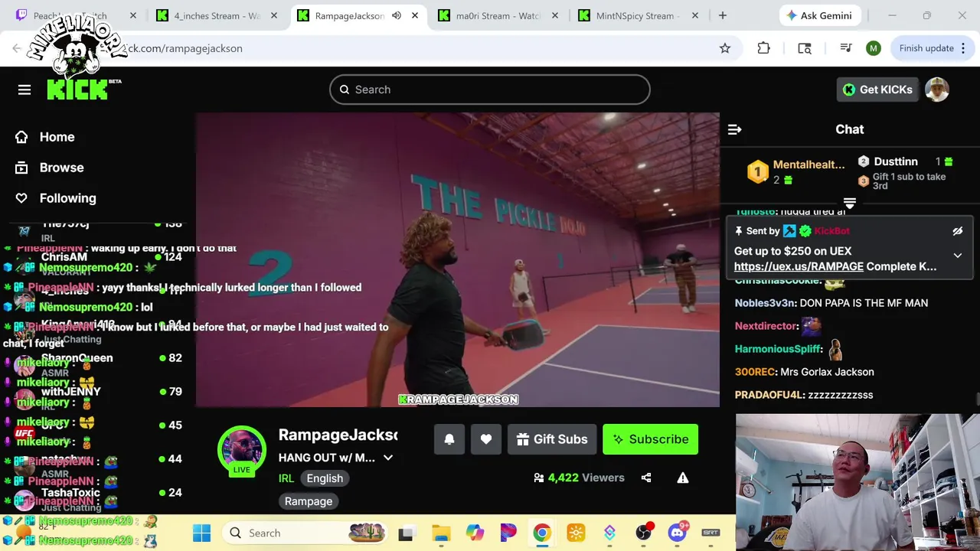Screen dimensions: 980x551
Task: Open the Kick hamburger menu
Action: click(x=24, y=90)
